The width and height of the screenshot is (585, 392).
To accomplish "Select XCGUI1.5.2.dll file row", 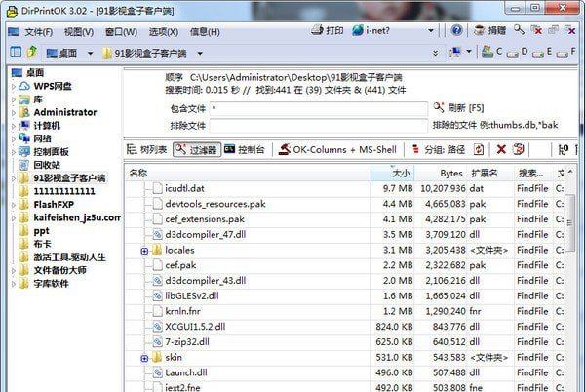I will tap(345, 327).
